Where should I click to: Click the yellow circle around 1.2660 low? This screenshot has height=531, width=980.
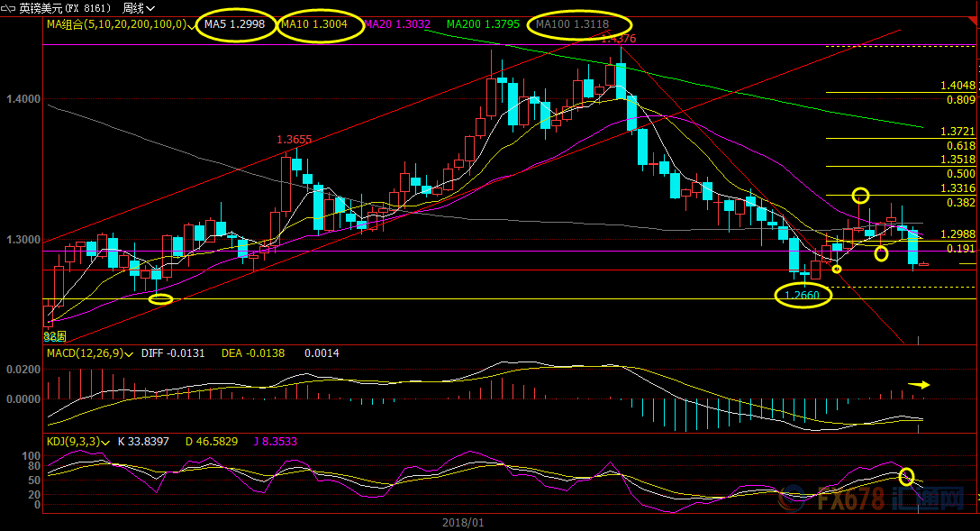pos(803,296)
